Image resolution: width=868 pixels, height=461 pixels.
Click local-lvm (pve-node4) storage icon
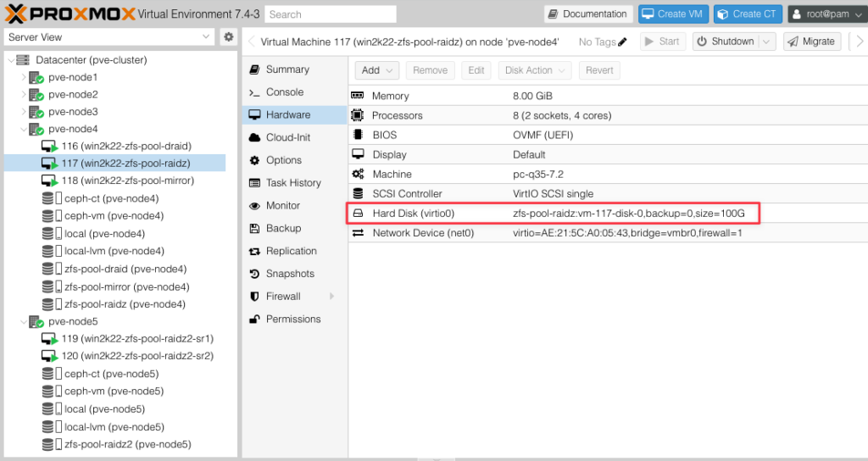(52, 251)
